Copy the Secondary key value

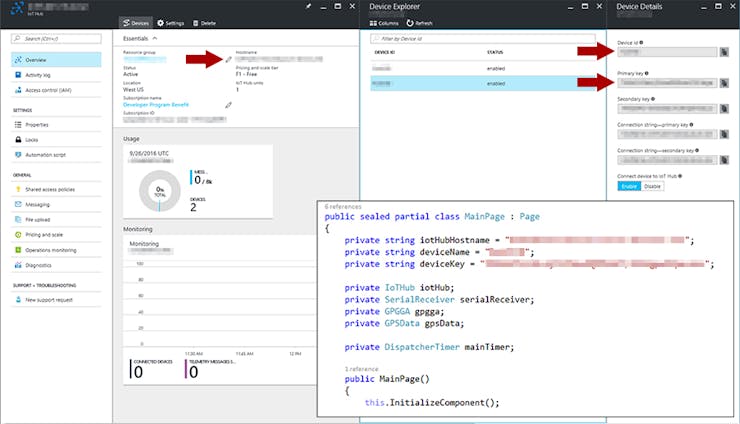pos(724,109)
